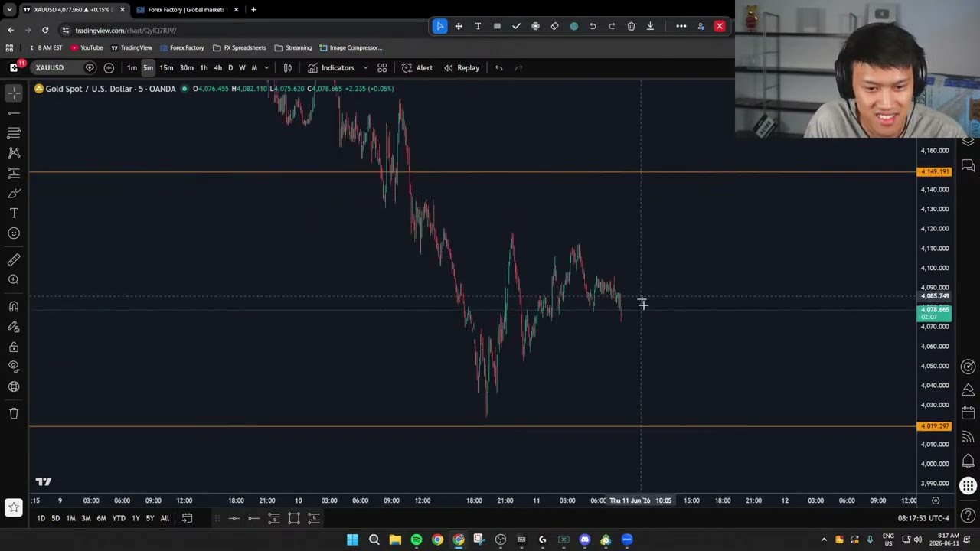Show All data date range
This screenshot has width=980, height=551.
165,518
